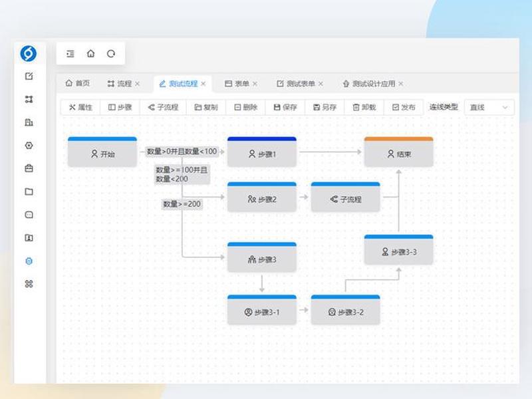Open the edit form sidebar icon

tap(29, 76)
